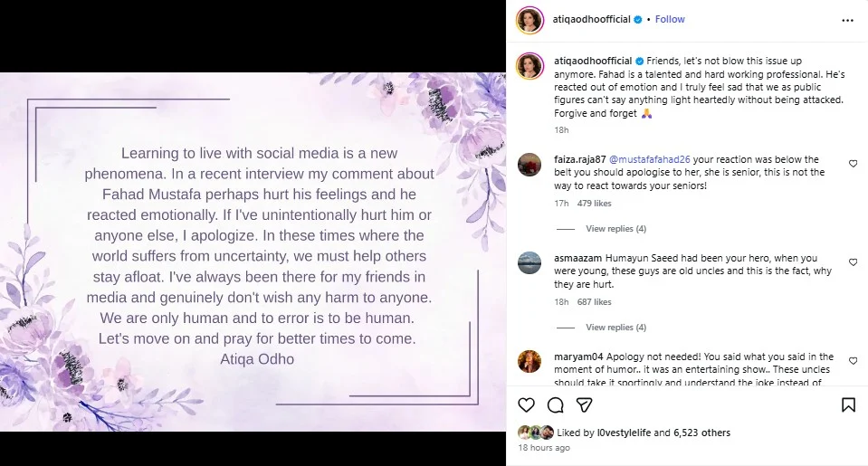This screenshot has width=868, height=466.
Task: Show the 479 likes on faiza.raja87's comment
Action: (x=595, y=204)
